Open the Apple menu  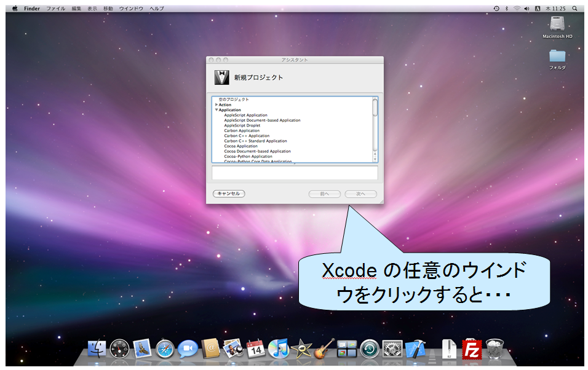(x=15, y=8)
